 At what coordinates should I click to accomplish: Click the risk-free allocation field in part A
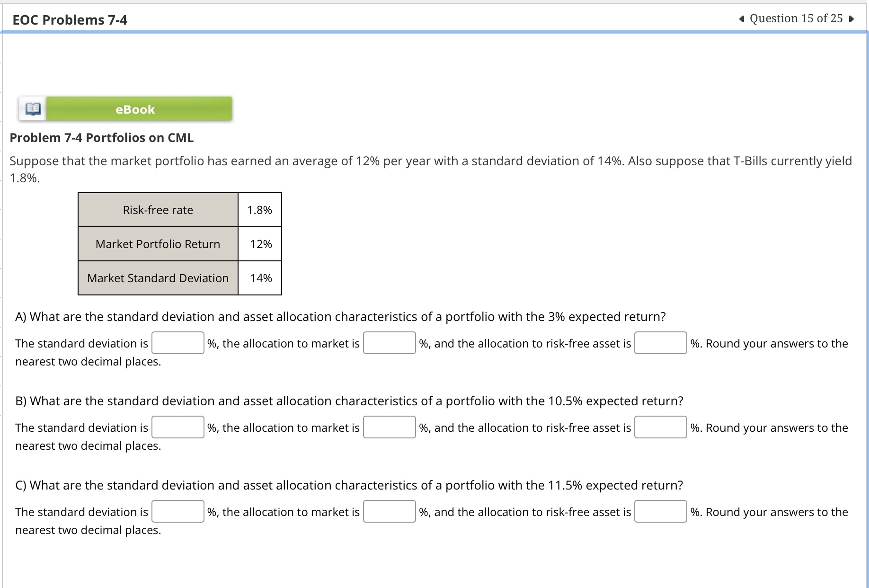pyautogui.click(x=660, y=343)
